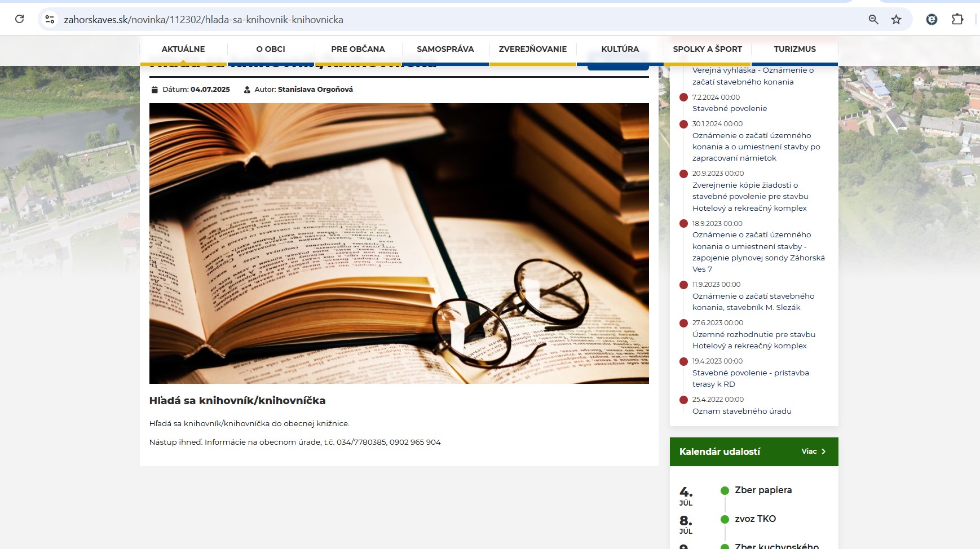Click the timestamp 19.4.2023 00:00

click(717, 361)
